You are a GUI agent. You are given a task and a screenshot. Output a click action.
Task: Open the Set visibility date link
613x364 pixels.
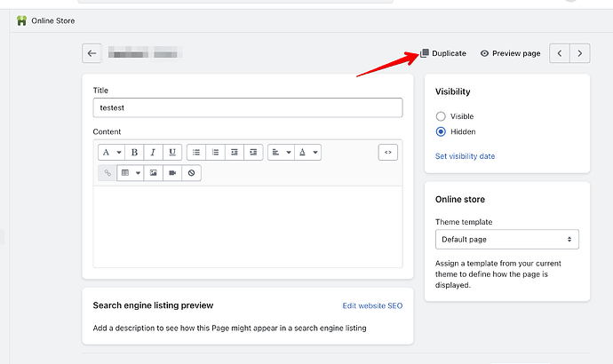click(x=465, y=156)
